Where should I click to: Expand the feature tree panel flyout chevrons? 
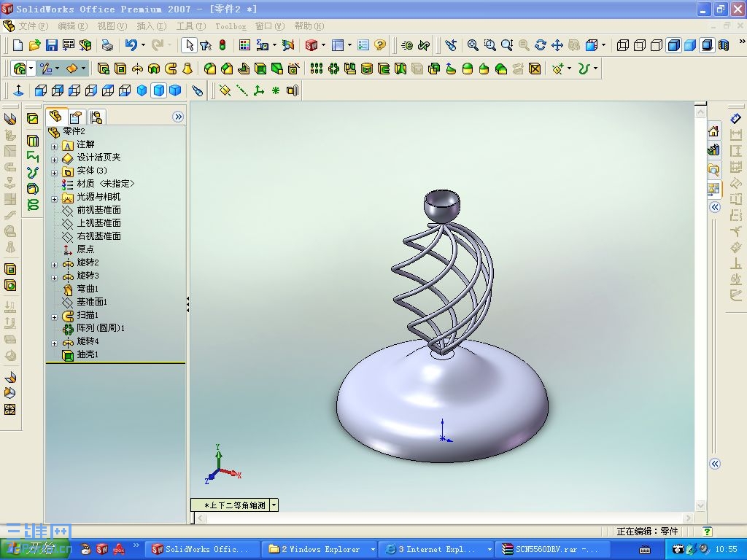pyautogui.click(x=178, y=117)
